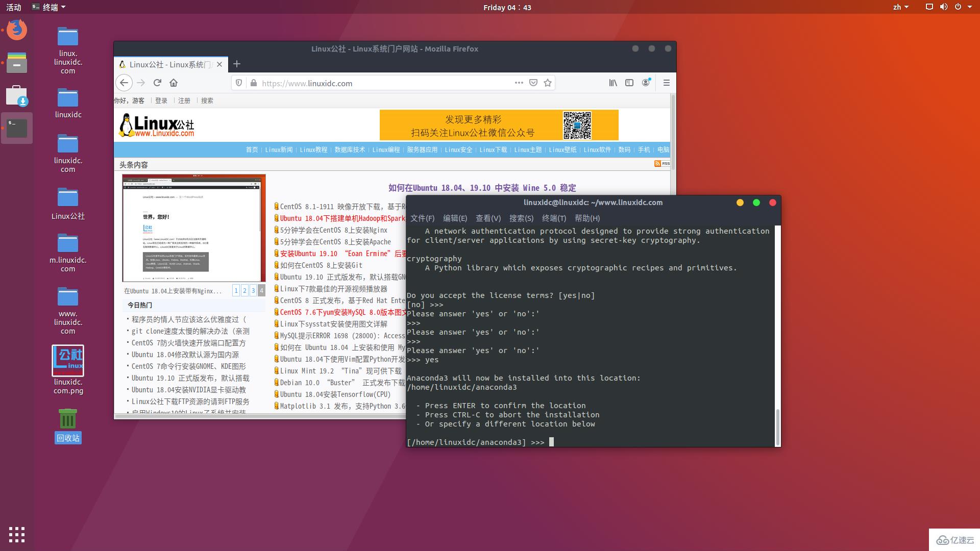This screenshot has width=980, height=551.
Task: Reload the page in Firefox
Action: click(x=157, y=83)
